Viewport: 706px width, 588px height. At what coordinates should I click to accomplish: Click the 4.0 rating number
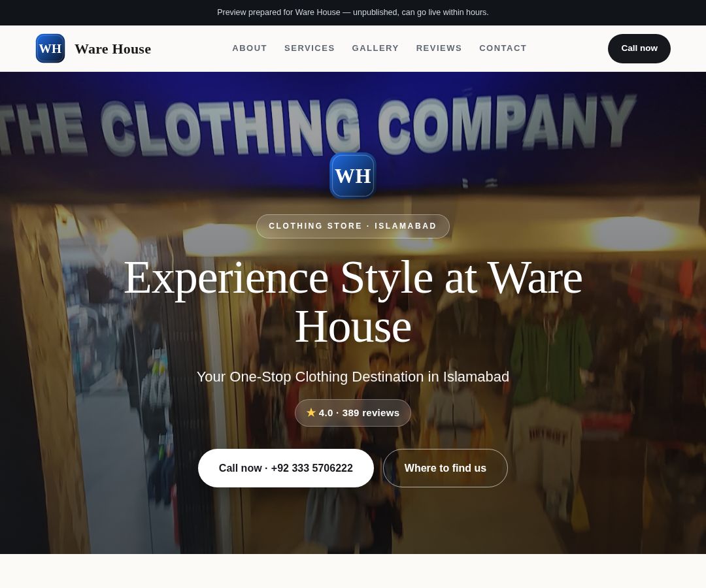tap(326, 413)
